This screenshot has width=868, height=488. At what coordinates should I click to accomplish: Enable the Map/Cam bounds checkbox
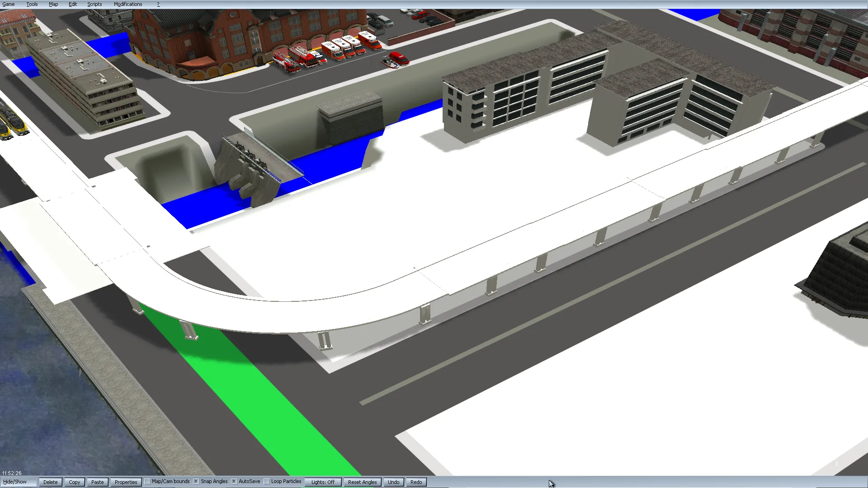(148, 482)
